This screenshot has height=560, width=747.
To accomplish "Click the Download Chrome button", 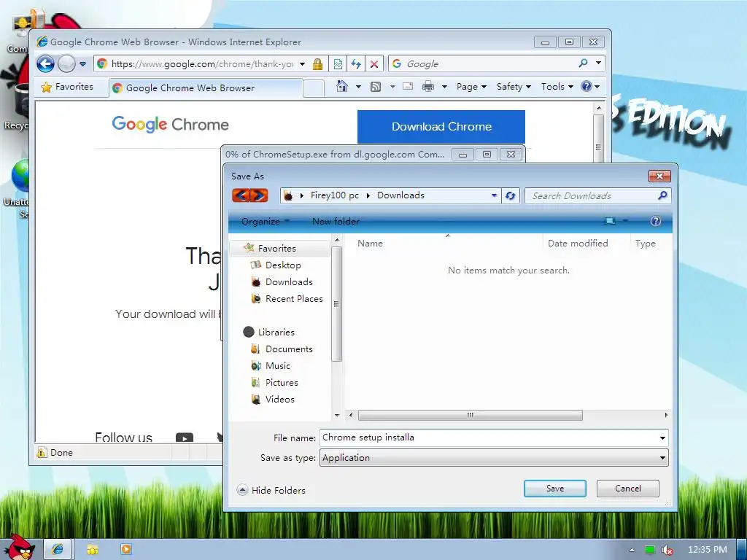I will (x=441, y=127).
